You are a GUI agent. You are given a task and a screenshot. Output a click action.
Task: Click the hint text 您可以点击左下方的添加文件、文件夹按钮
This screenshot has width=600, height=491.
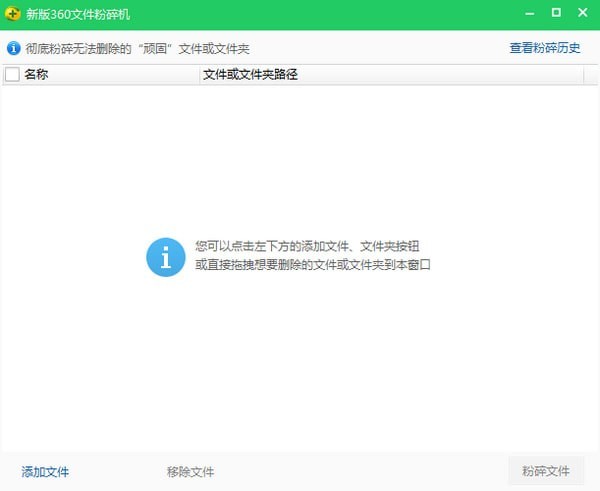307,246
